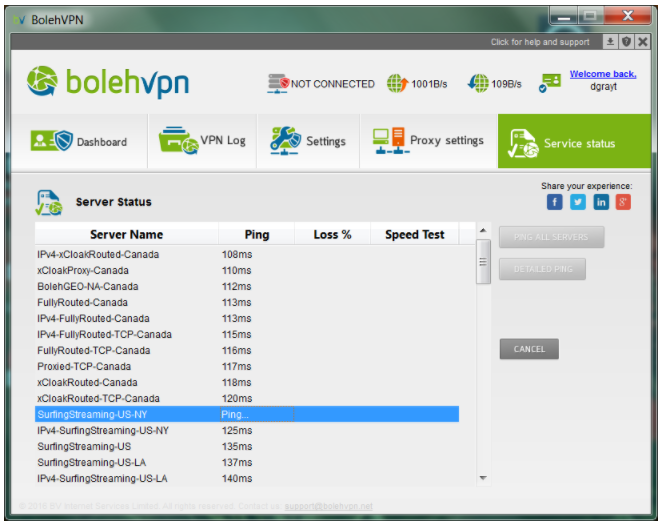
Task: Click the Server Status heading icon
Action: pos(49,203)
